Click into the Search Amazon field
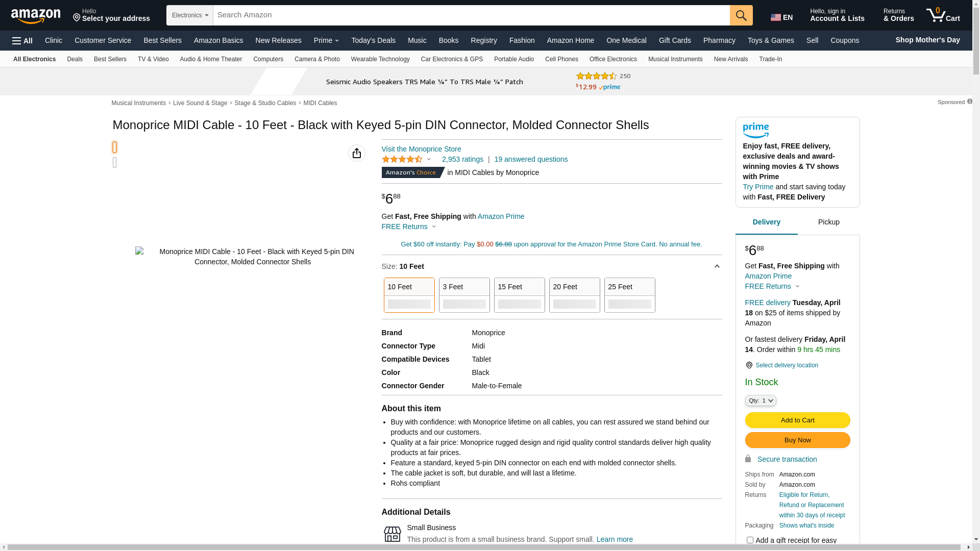This screenshot has width=980, height=551. pos(470,15)
